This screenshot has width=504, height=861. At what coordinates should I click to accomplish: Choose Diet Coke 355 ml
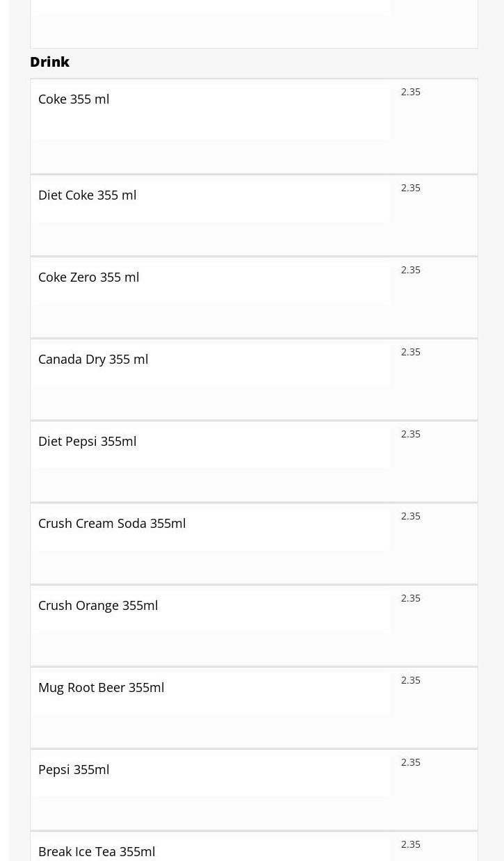click(x=87, y=195)
